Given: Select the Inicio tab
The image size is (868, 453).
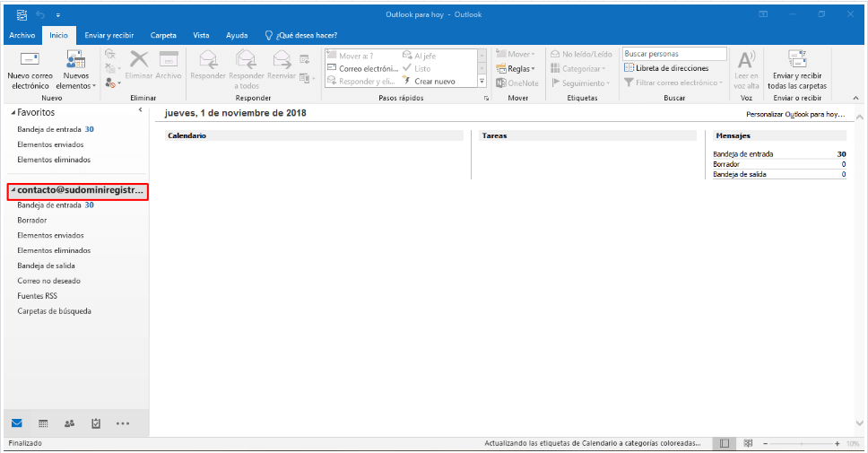Looking at the screenshot, I should click(x=58, y=35).
